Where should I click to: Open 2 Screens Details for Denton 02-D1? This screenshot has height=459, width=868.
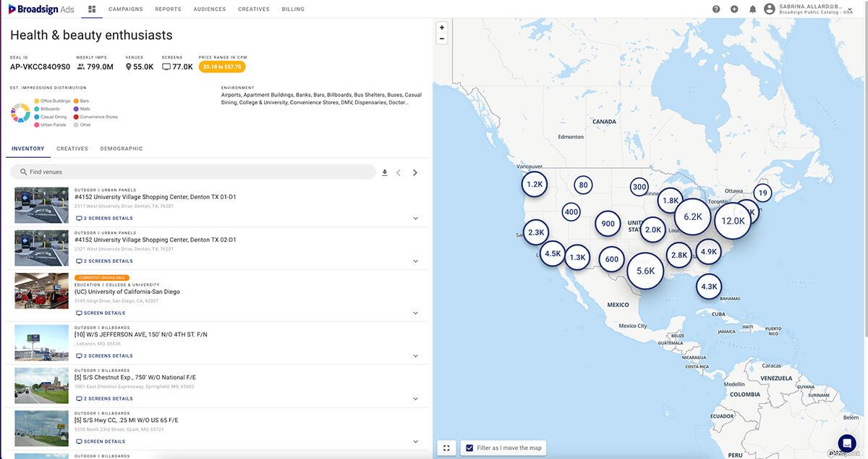pyautogui.click(x=104, y=261)
